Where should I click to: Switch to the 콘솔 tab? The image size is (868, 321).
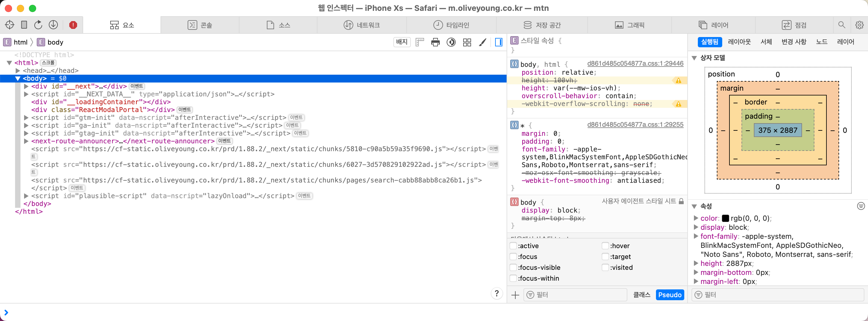(200, 25)
